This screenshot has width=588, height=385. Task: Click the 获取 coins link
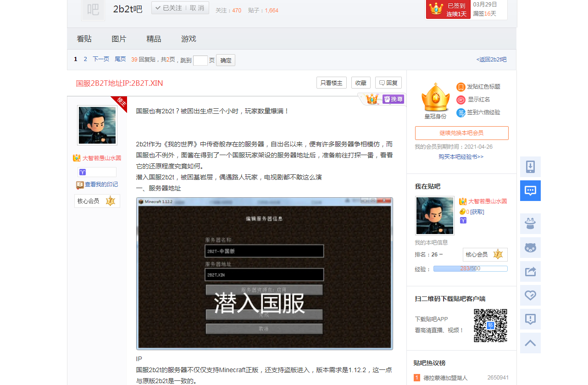click(x=477, y=212)
